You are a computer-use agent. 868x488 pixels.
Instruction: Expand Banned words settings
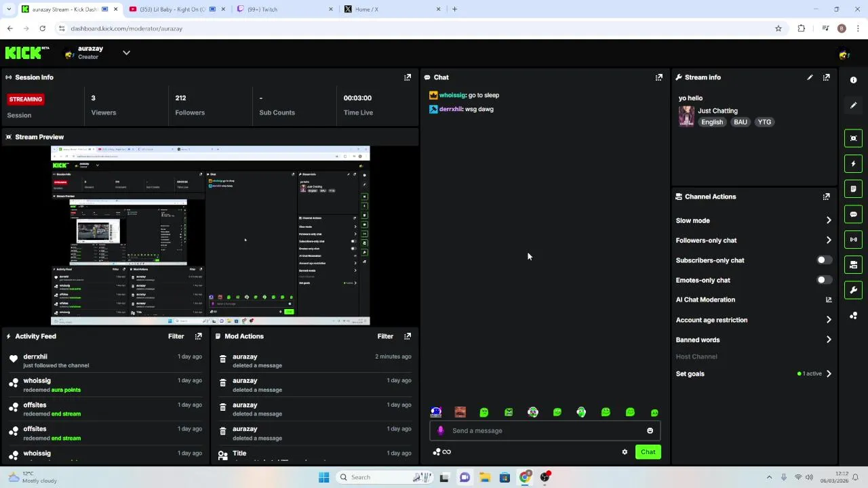[x=829, y=340]
